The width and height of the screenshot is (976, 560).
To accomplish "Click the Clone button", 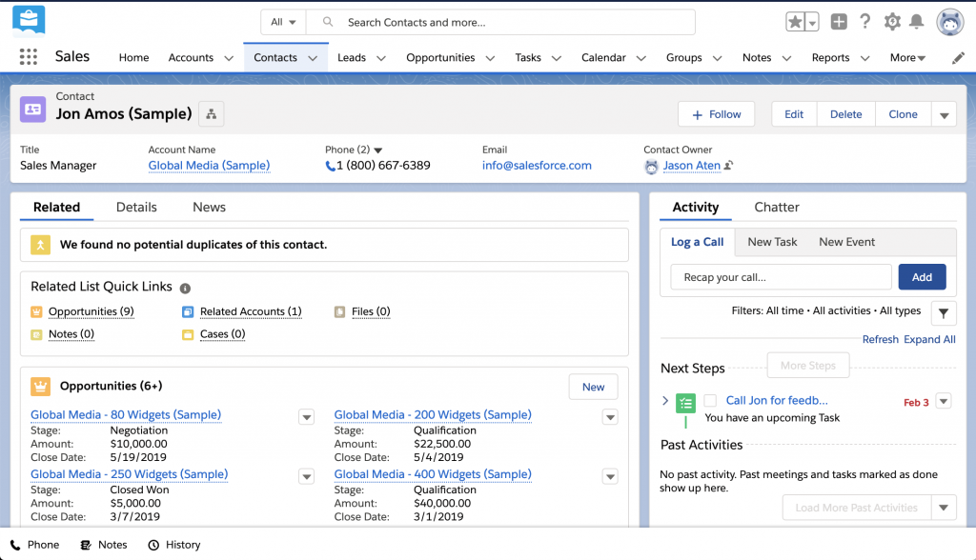I will coord(903,114).
